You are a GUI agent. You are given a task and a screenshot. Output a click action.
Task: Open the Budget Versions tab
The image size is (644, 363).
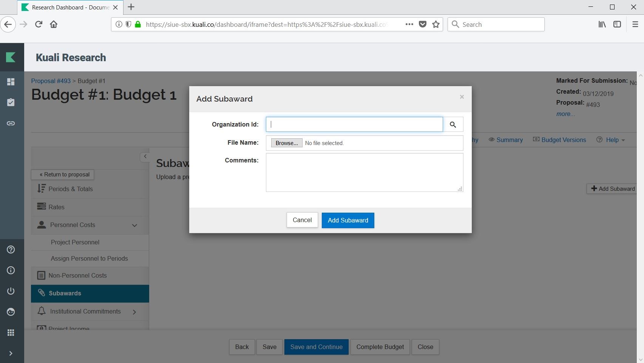[560, 140]
